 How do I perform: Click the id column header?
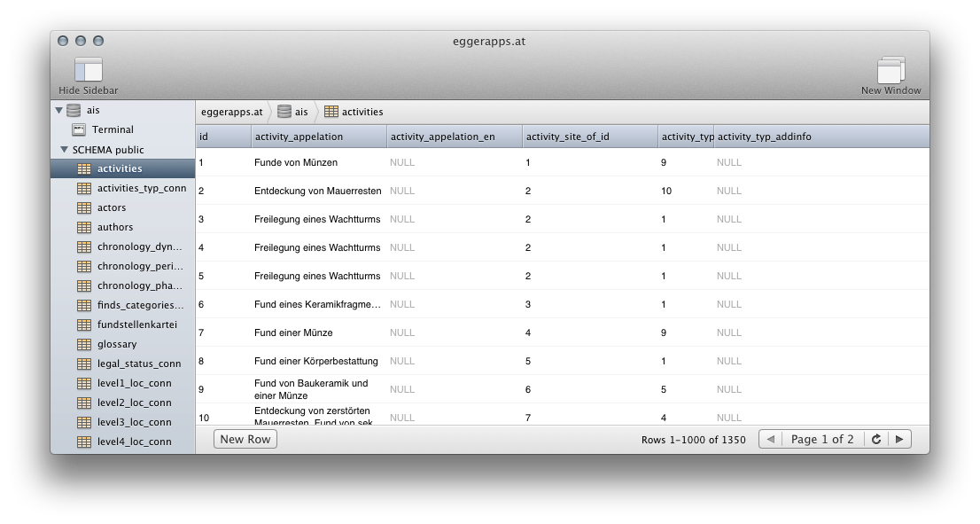click(x=224, y=137)
